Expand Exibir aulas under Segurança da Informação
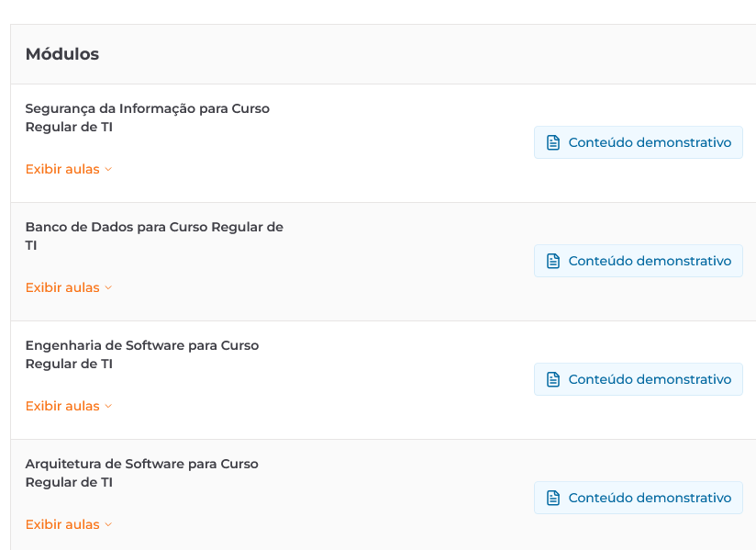Screen dimensions: 756x550 69,169
